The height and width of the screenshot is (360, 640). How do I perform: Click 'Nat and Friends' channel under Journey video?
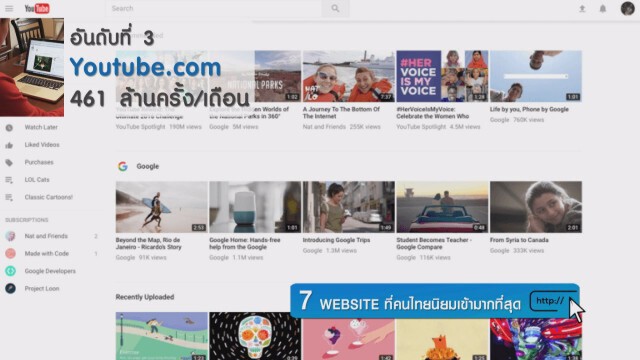point(324,127)
